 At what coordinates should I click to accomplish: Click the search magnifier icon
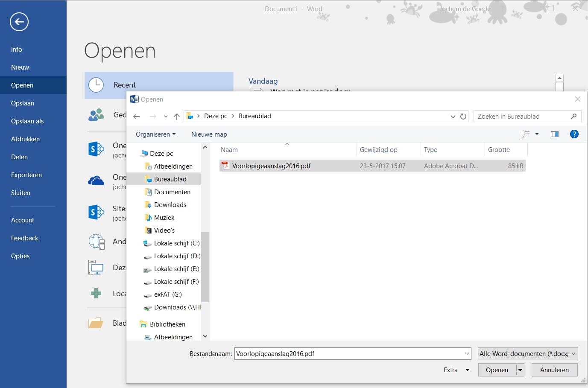573,116
